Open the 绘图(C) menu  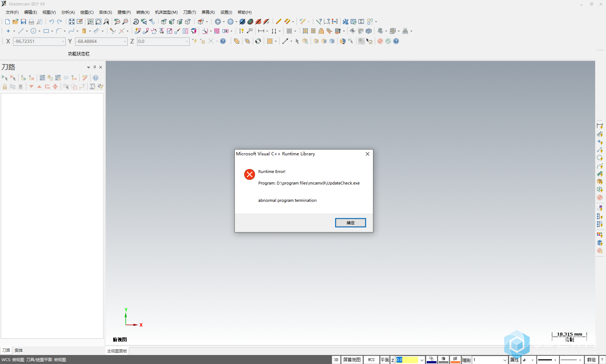click(x=87, y=12)
